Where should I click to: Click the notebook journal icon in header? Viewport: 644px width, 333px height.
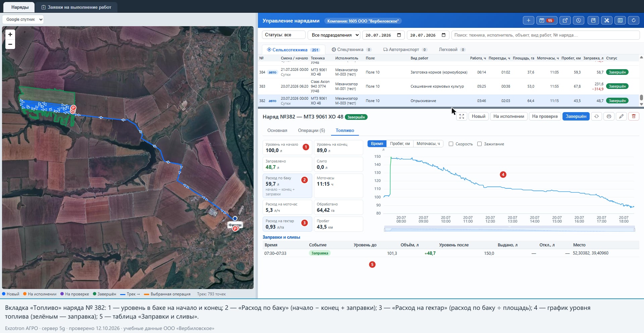[593, 20]
